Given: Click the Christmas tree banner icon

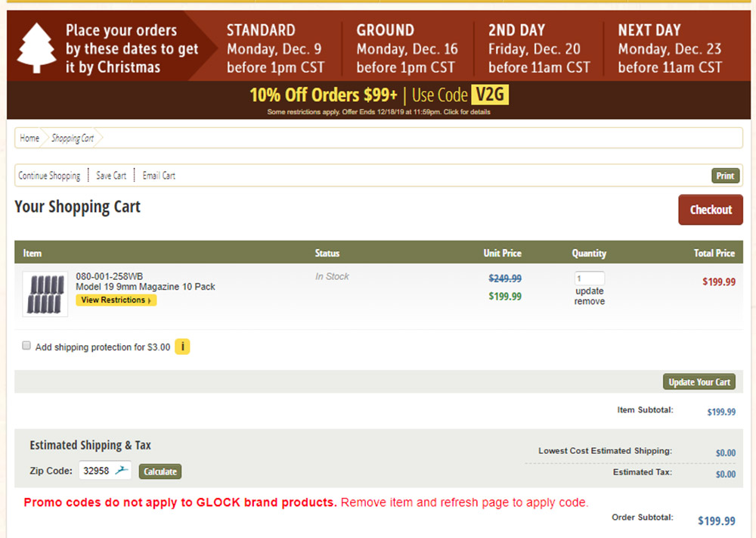Looking at the screenshot, I should 36,48.
